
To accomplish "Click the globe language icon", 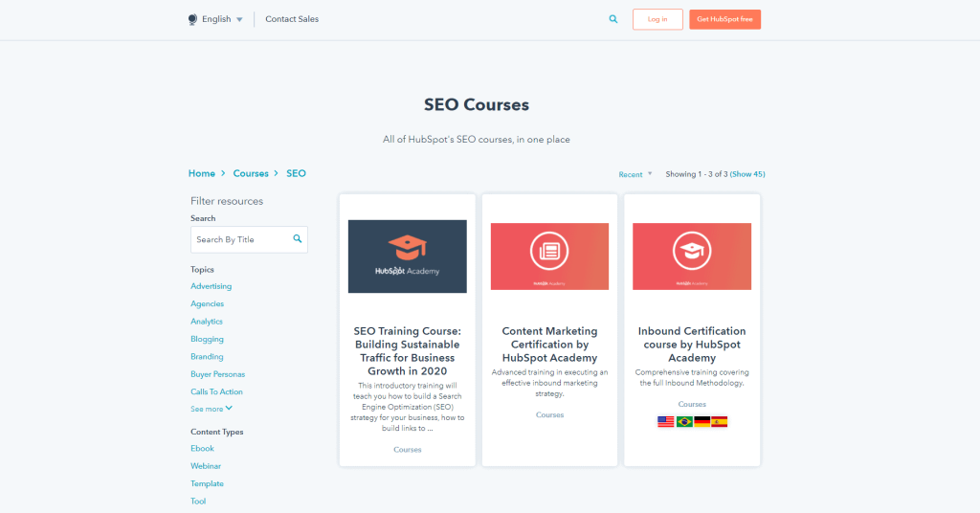I will [192, 19].
